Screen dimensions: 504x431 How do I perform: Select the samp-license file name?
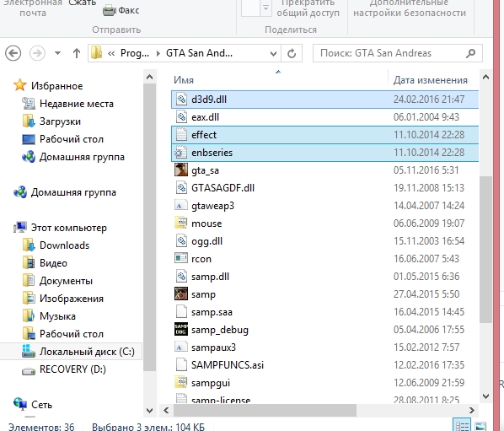tap(221, 400)
